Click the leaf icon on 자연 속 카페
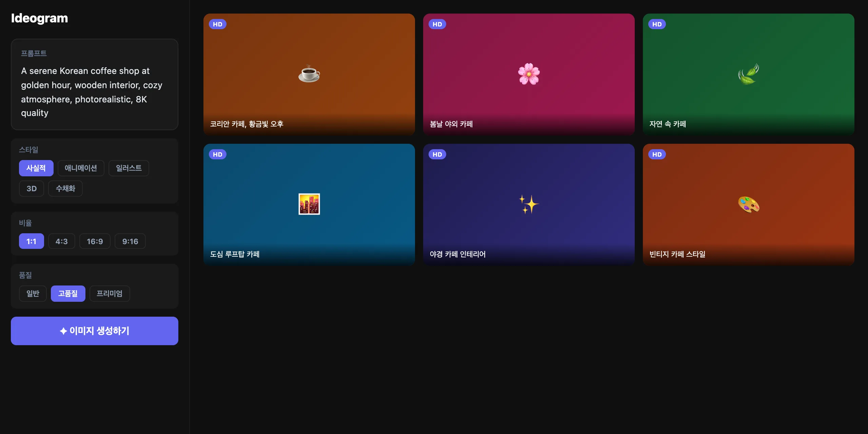The image size is (868, 434). click(x=748, y=74)
